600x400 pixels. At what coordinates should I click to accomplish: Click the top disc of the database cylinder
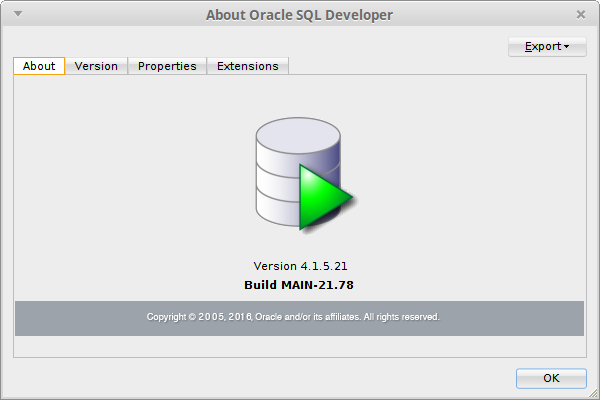[x=298, y=136]
